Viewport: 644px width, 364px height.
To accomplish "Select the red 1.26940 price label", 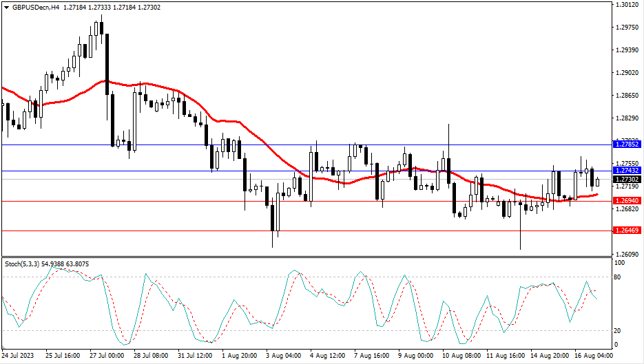I will (x=627, y=201).
